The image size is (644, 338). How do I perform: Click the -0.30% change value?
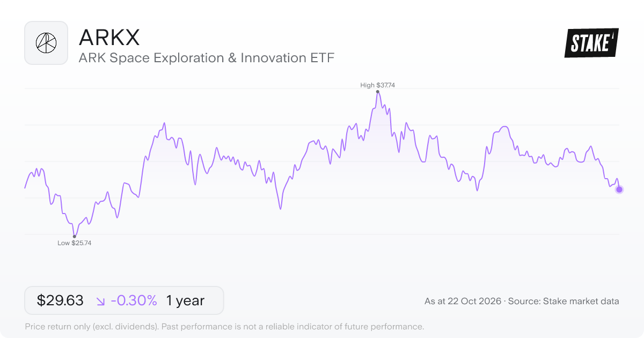pyautogui.click(x=134, y=300)
